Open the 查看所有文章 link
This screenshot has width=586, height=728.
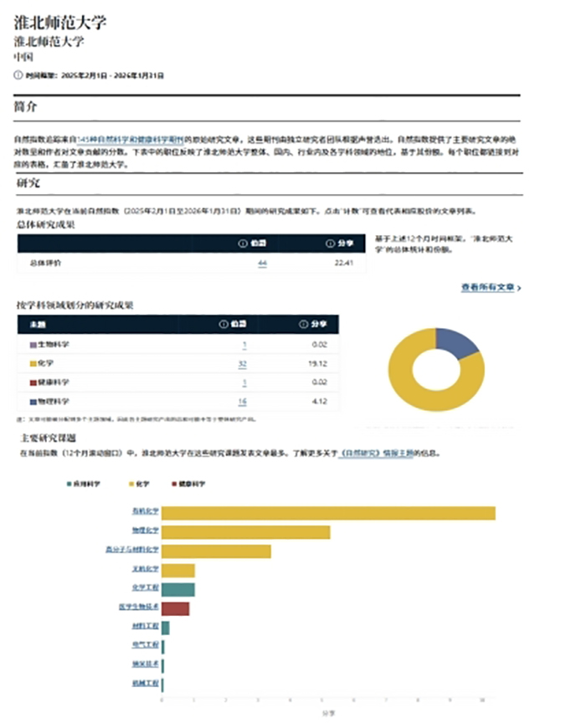click(487, 287)
